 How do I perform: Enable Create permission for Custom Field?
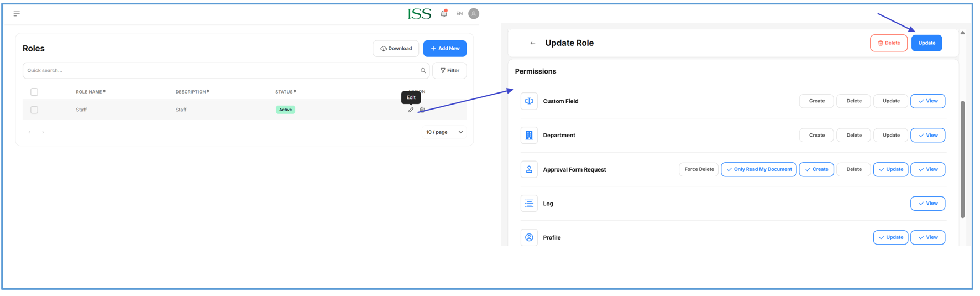(816, 101)
